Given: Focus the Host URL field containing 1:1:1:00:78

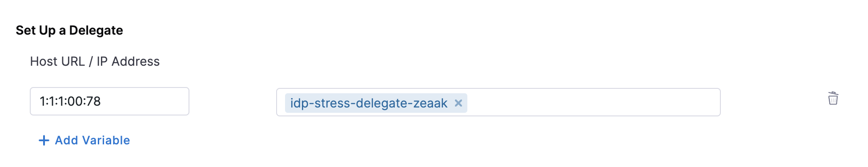Looking at the screenshot, I should [109, 101].
